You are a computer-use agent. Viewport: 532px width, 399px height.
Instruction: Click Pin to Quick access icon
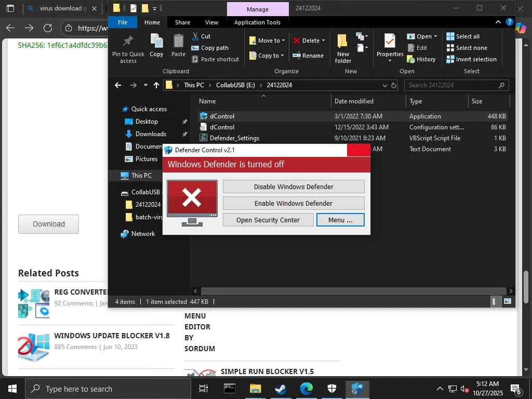pos(128,48)
